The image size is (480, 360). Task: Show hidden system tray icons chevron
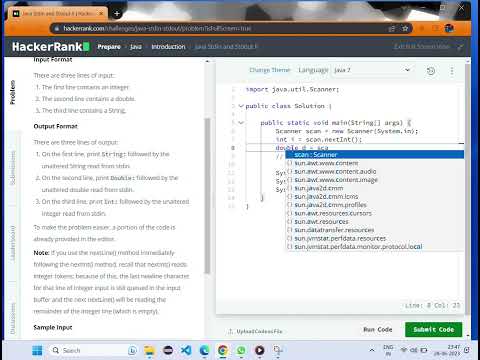point(372,350)
